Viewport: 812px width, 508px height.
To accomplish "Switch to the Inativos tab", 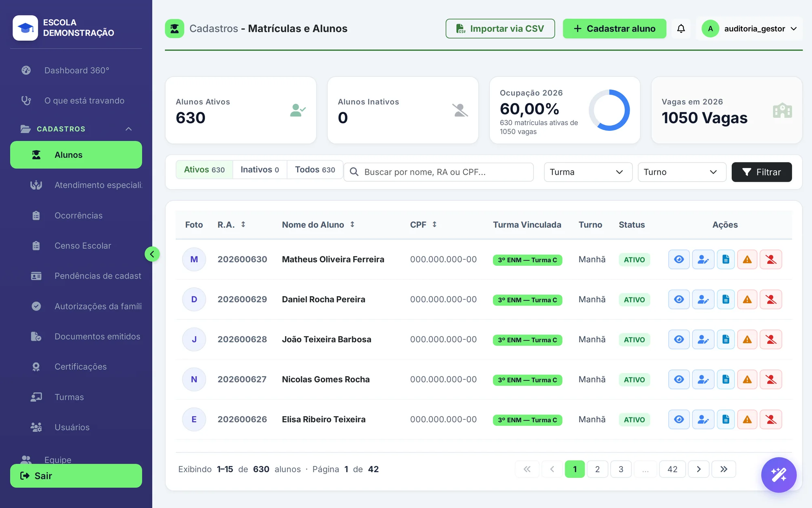I will tap(259, 169).
